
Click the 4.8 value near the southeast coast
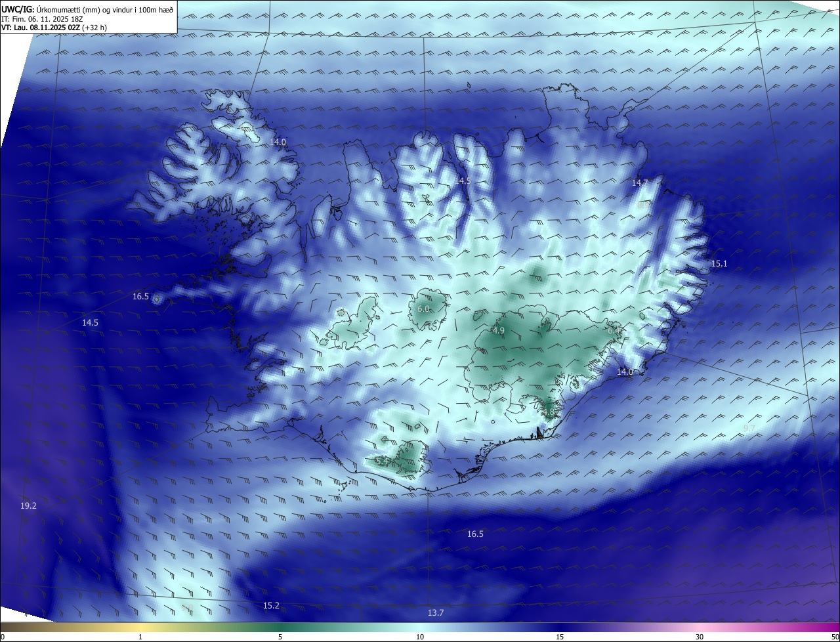click(x=549, y=411)
